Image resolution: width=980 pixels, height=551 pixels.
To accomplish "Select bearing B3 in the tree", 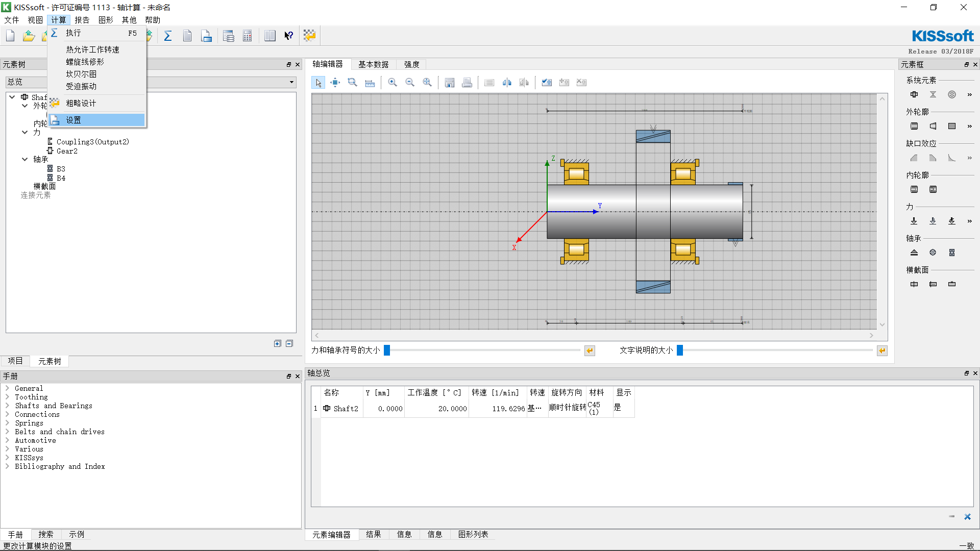I will (x=61, y=169).
